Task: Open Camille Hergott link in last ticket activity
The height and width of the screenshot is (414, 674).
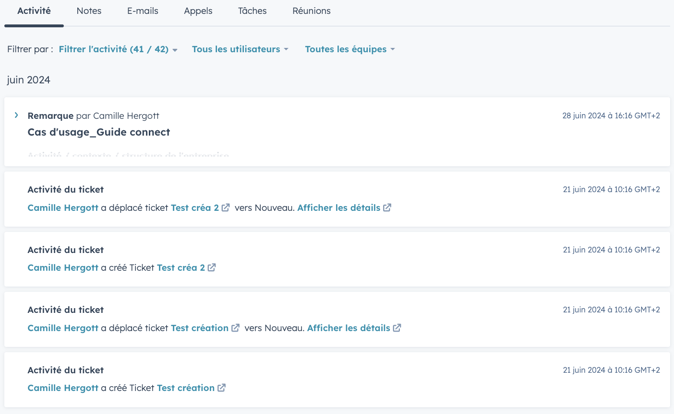Action: [62, 388]
